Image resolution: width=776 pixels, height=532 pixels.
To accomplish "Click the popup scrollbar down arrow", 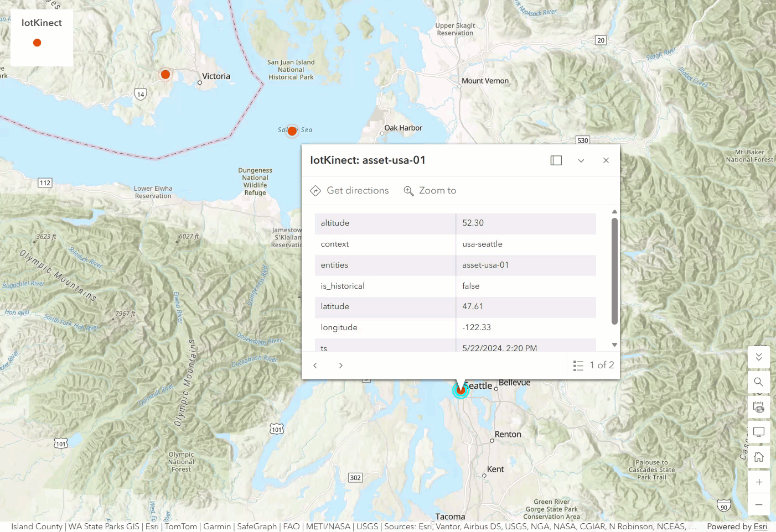I will pyautogui.click(x=614, y=345).
